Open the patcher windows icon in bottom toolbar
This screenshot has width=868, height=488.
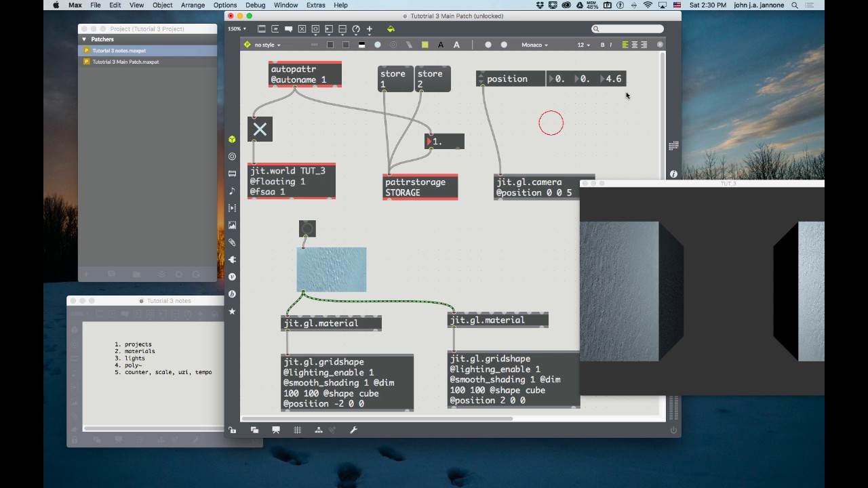point(254,430)
